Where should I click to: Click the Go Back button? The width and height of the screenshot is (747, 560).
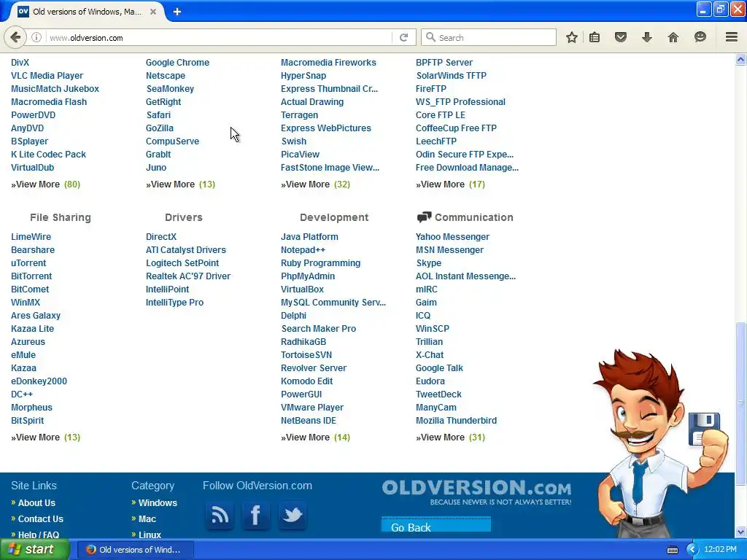pos(436,525)
